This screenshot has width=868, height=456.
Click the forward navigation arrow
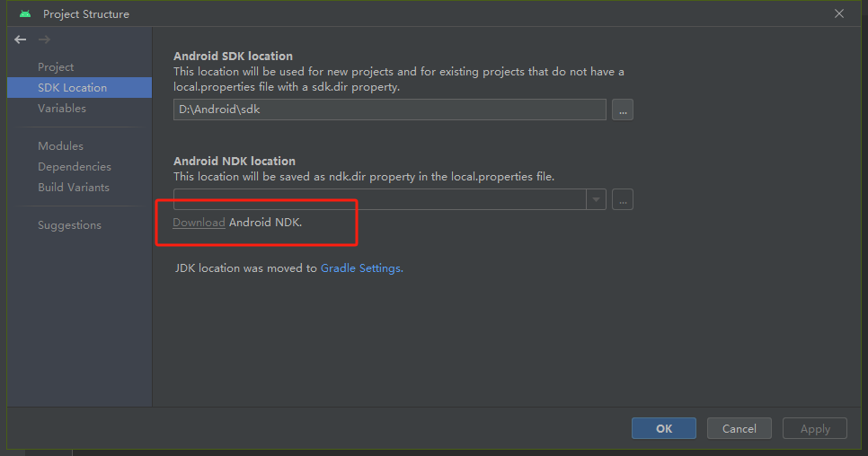44,39
